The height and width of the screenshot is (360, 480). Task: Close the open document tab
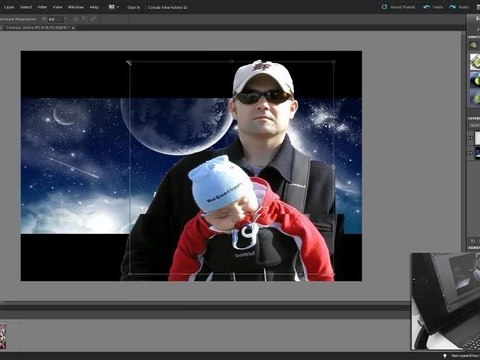[73, 28]
